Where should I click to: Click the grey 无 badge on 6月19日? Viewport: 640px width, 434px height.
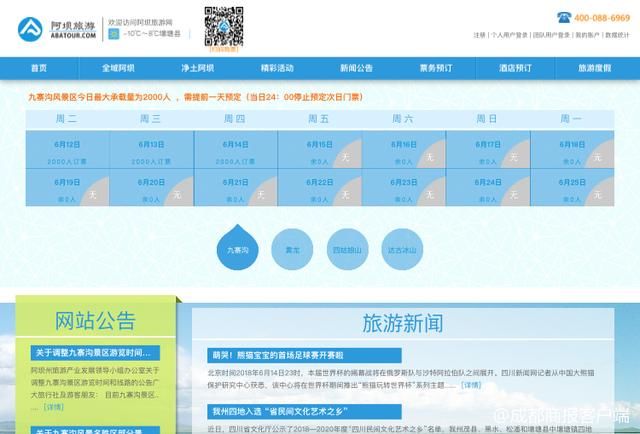click(96, 194)
